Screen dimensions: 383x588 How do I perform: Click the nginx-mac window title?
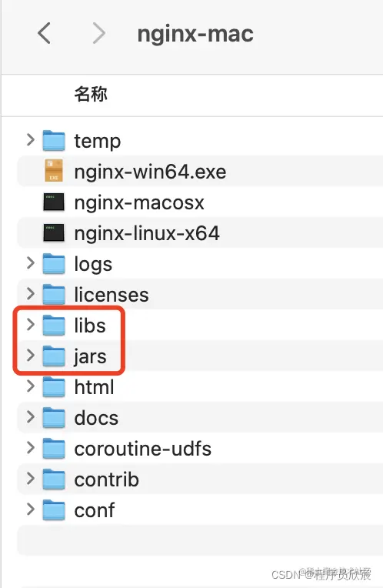point(195,34)
